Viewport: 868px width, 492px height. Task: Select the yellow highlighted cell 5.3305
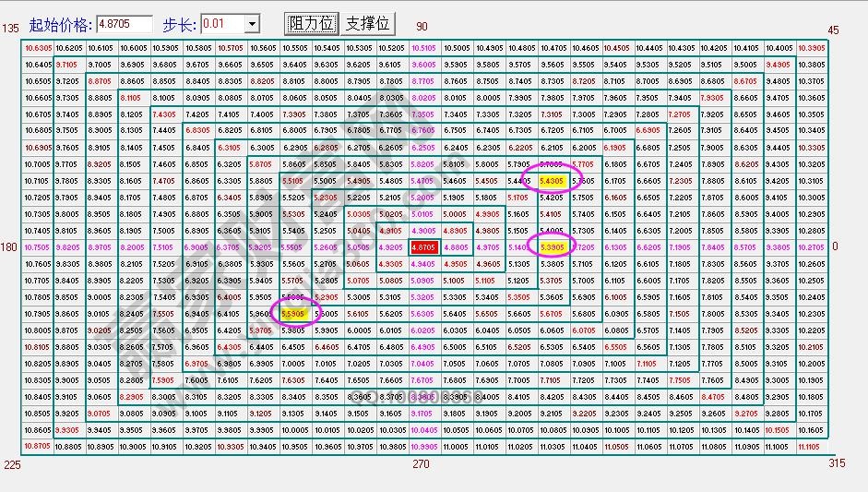click(553, 247)
